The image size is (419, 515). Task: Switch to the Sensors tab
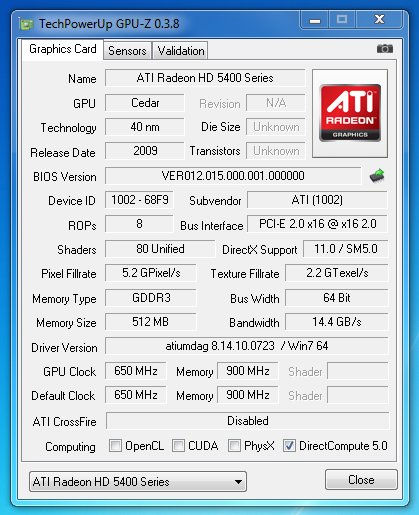point(127,51)
